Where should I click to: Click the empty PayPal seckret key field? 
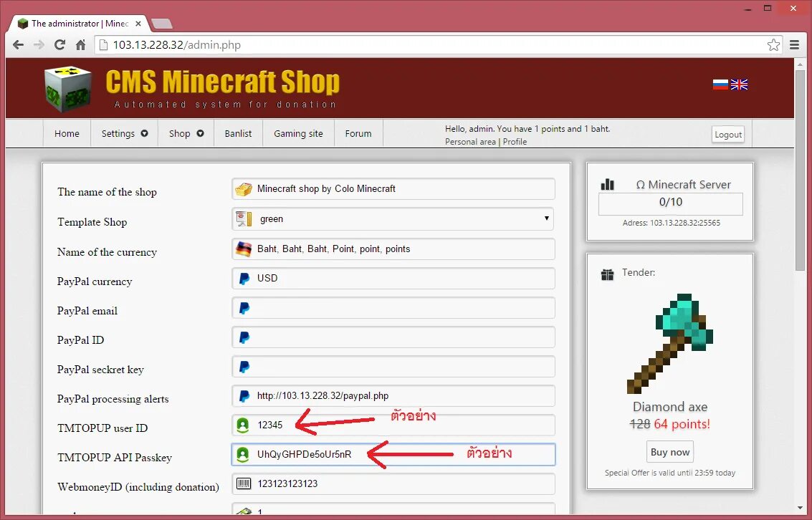tap(393, 367)
